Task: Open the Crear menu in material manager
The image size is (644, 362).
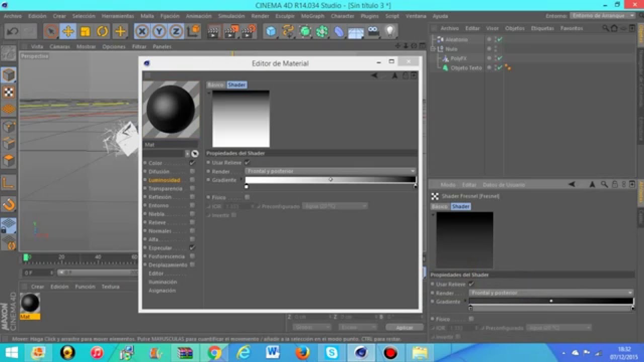Action: click(x=38, y=287)
